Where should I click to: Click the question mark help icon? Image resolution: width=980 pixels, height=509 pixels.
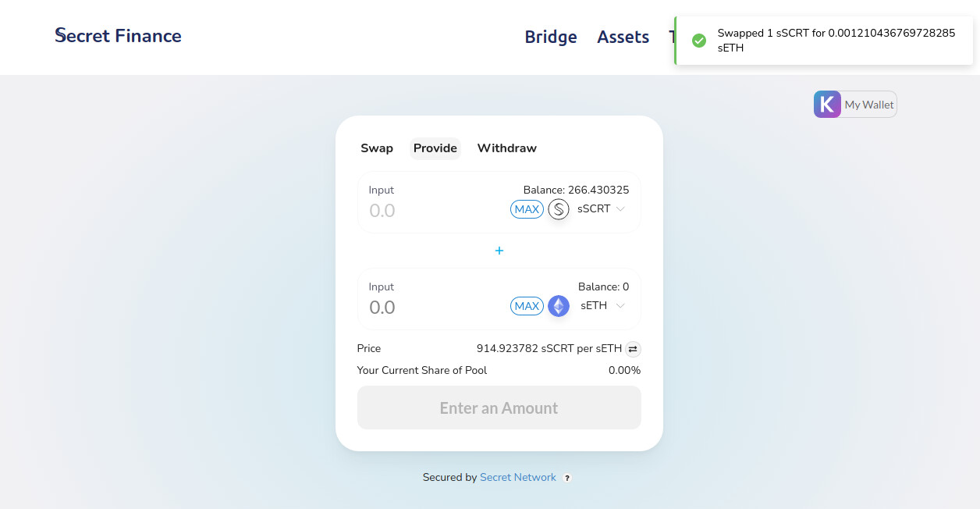coord(567,478)
